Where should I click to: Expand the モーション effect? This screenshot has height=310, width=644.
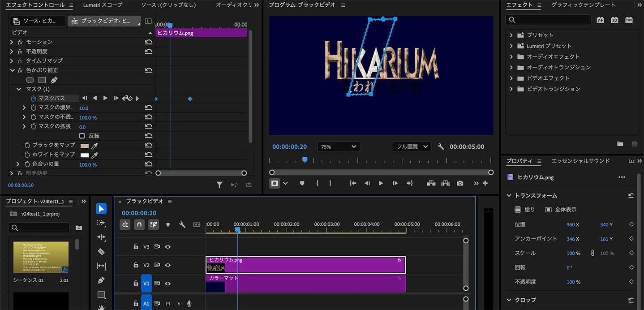point(12,42)
